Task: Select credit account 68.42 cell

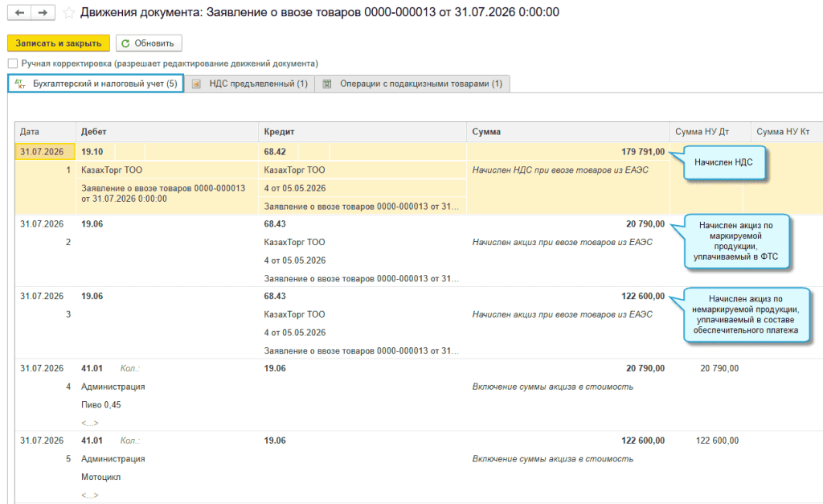Action: pos(279,152)
